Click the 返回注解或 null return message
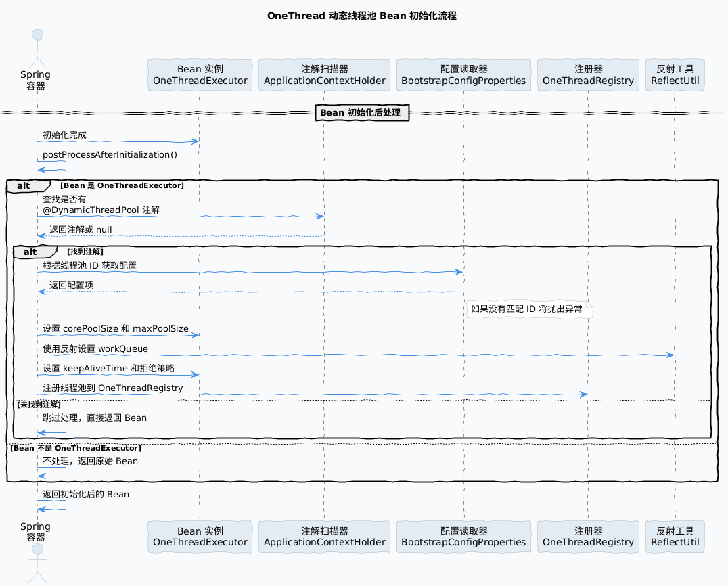Screen dimensions: 728x586 point(81,230)
